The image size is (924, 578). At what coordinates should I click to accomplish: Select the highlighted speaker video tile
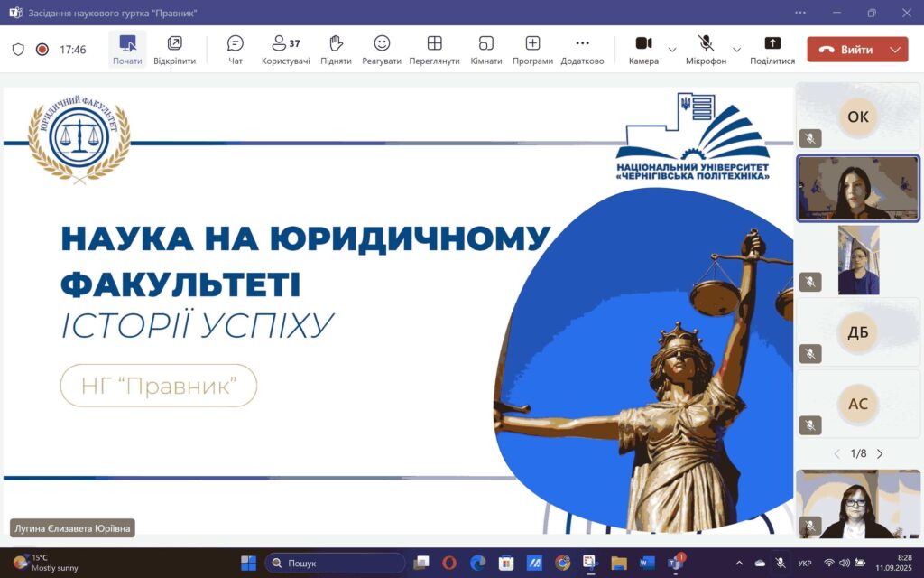coord(858,188)
